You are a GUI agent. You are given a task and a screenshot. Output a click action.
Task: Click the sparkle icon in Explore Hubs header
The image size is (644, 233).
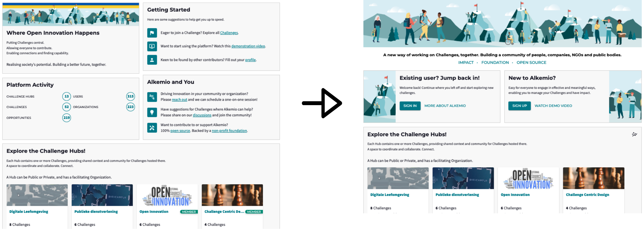(x=634, y=135)
